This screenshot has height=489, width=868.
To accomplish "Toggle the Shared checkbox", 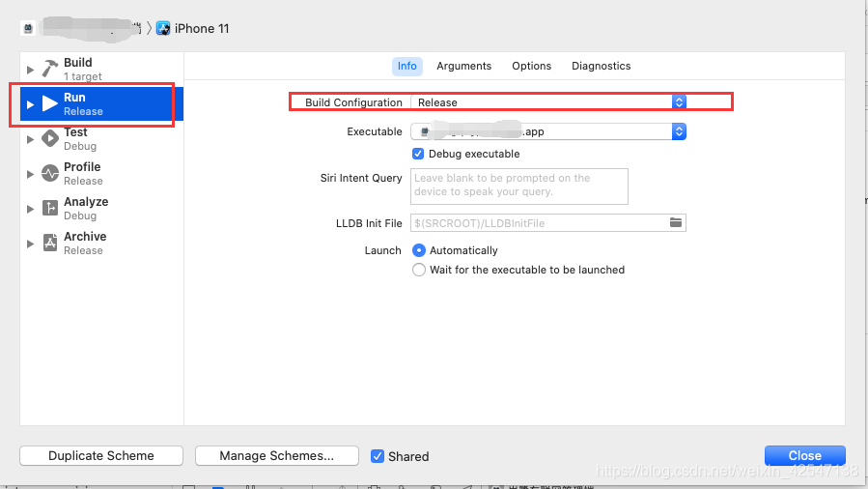I will tap(377, 456).
